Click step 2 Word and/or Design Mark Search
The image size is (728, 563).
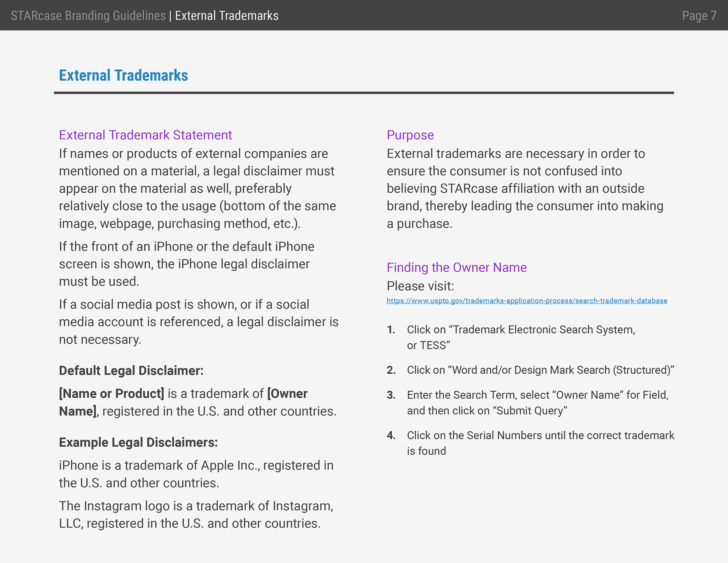click(x=540, y=370)
